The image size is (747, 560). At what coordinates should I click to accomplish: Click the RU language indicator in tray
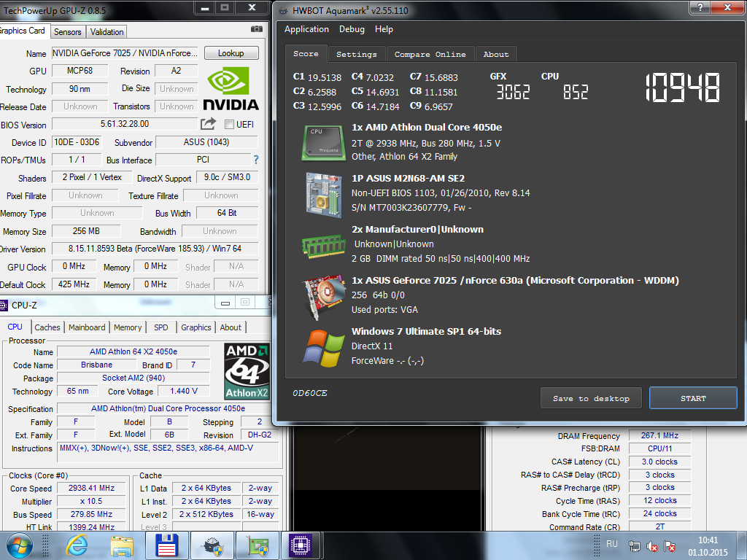(x=612, y=544)
